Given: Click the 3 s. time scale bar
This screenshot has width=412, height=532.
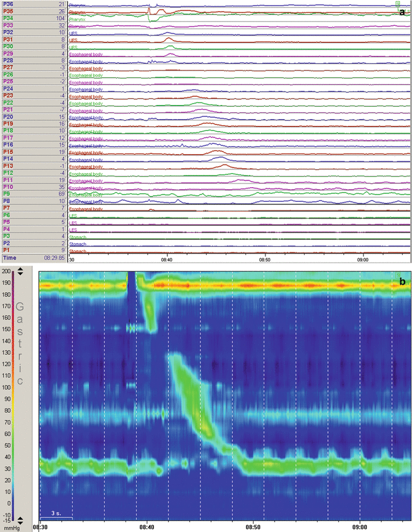Looking at the screenshot, I should coord(56,513).
